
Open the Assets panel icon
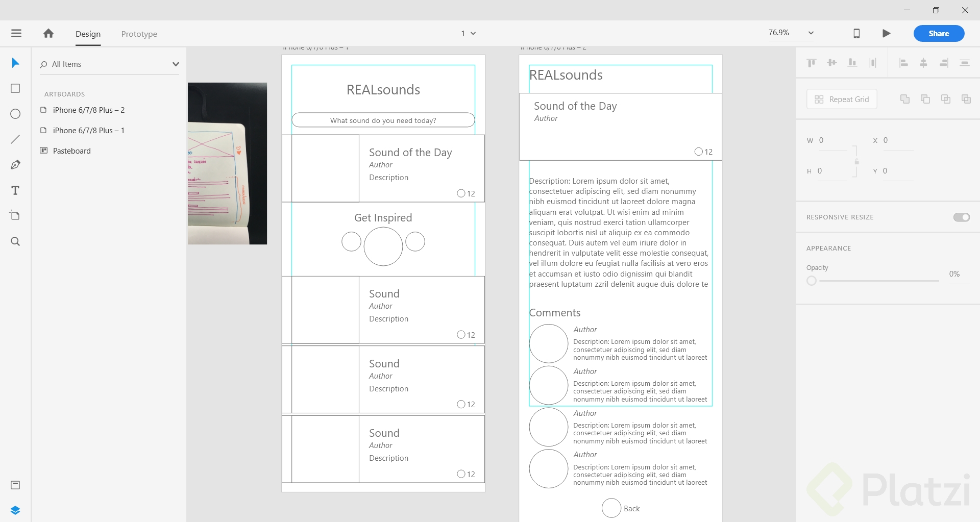[x=15, y=485]
